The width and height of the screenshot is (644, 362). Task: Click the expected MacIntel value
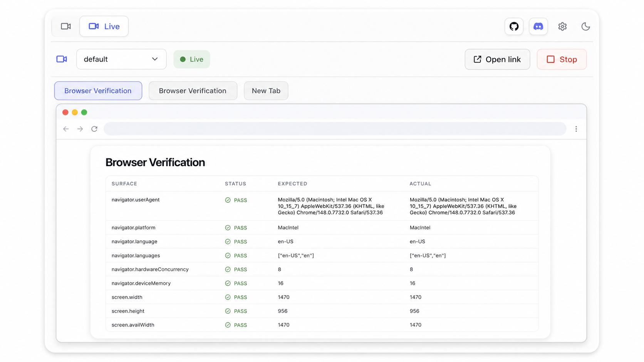[x=288, y=228]
